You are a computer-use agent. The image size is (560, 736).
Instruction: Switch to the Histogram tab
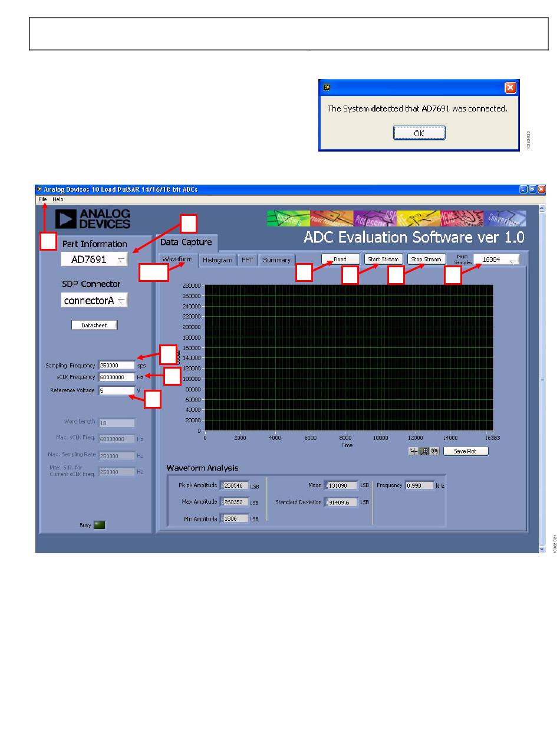pos(218,260)
